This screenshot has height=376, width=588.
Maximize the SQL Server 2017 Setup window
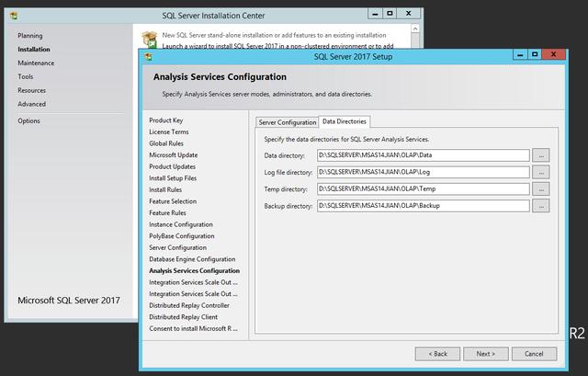535,55
